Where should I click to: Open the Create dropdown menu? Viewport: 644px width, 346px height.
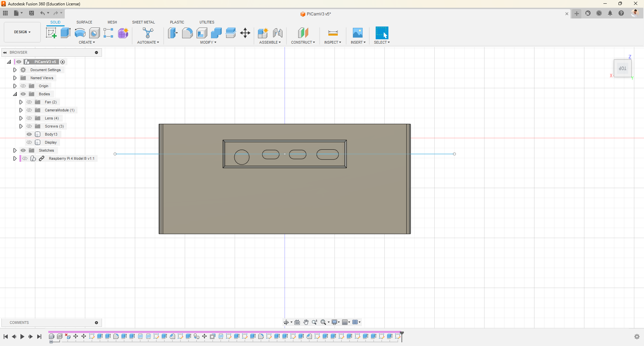87,42
